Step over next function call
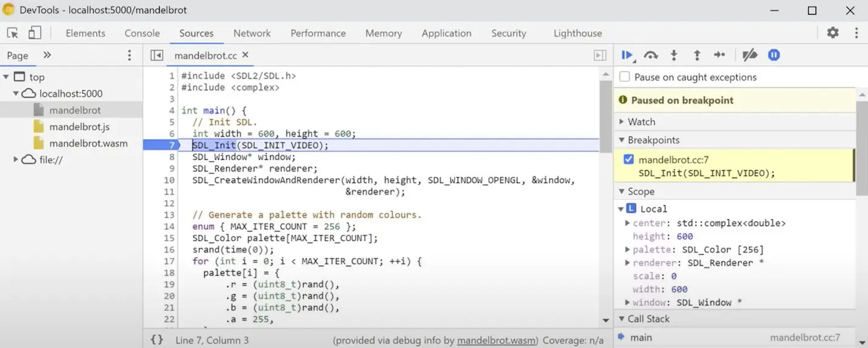This screenshot has width=868, height=348. point(651,55)
